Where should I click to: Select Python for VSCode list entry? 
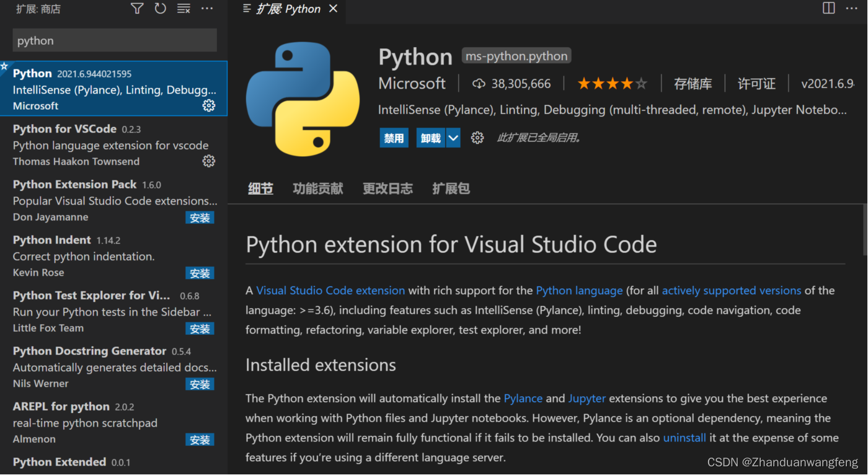[x=113, y=144]
